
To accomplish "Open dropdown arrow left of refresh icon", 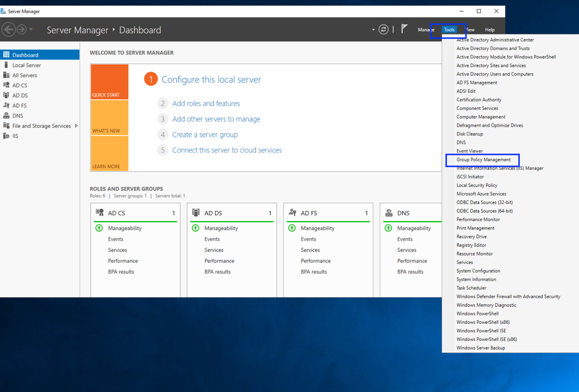I will point(373,30).
